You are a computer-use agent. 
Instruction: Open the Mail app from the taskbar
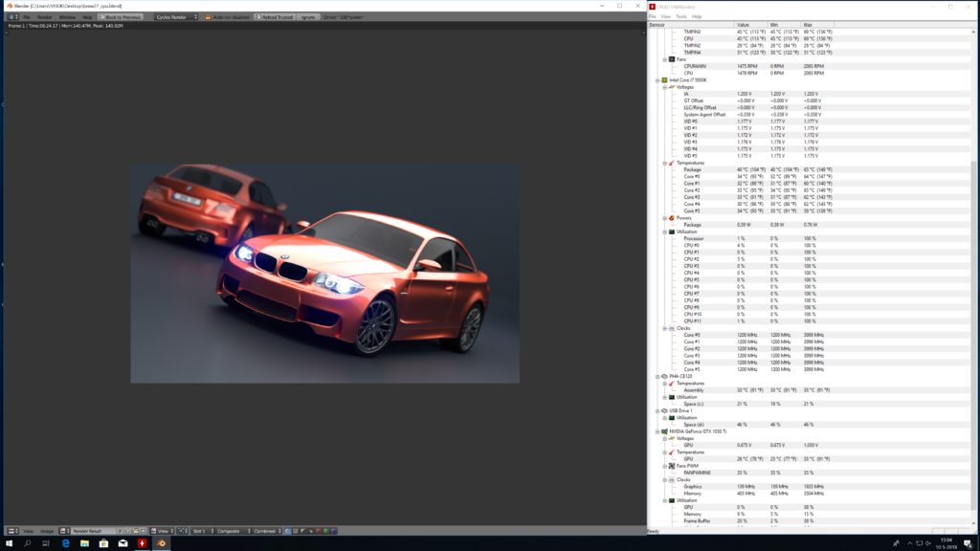(123, 543)
